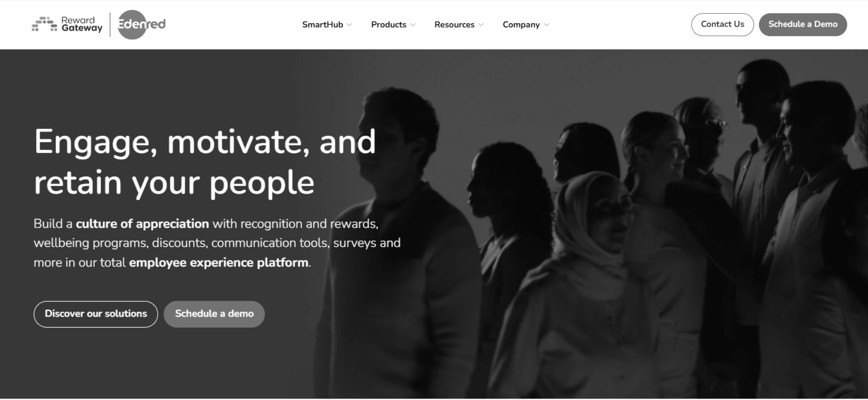
Task: Expand the chevron next to Products
Action: 413,25
